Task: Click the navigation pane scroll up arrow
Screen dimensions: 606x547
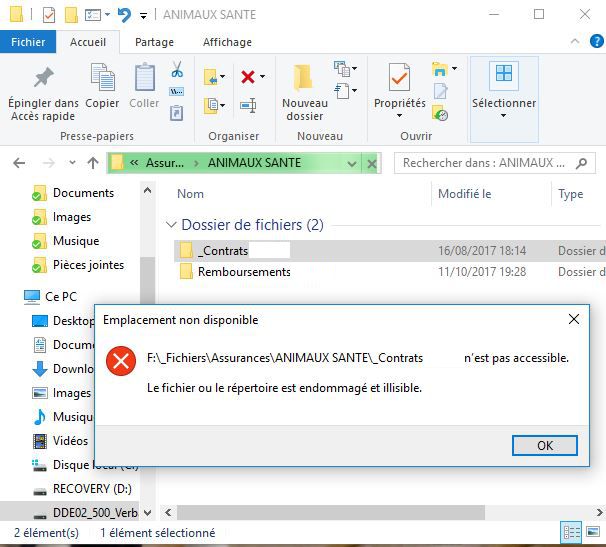Action: click(147, 190)
